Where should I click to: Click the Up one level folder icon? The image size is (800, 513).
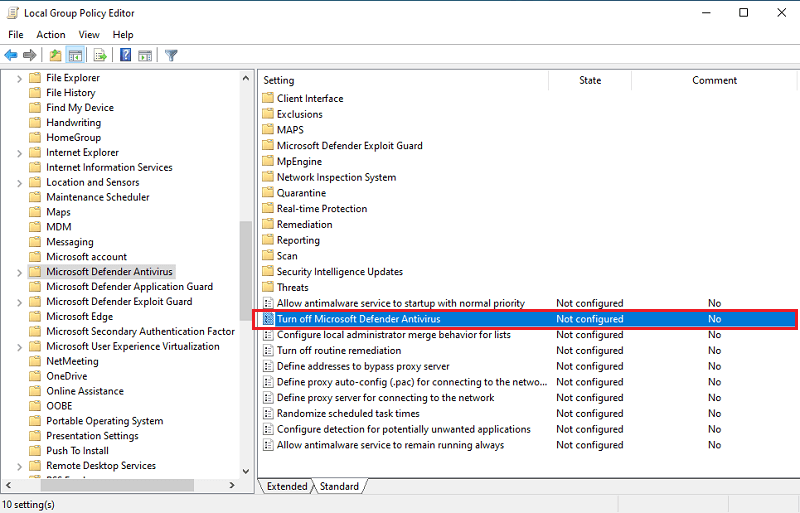(x=55, y=55)
